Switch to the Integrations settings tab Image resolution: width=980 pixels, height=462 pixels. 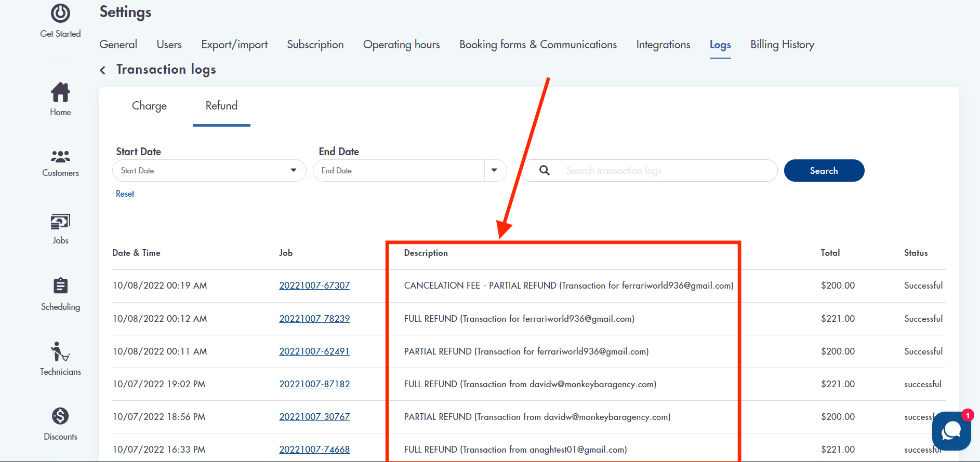[x=663, y=45]
